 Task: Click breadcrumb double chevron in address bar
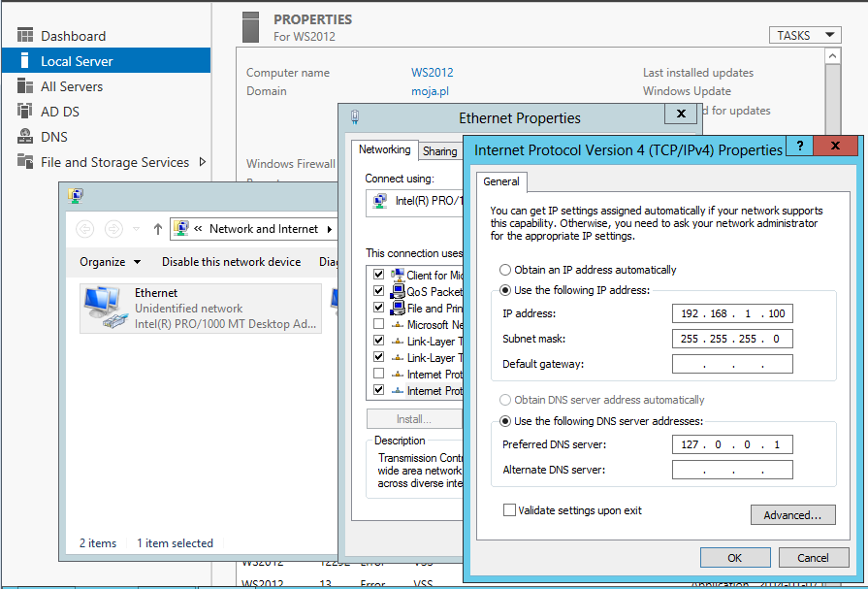(x=198, y=229)
